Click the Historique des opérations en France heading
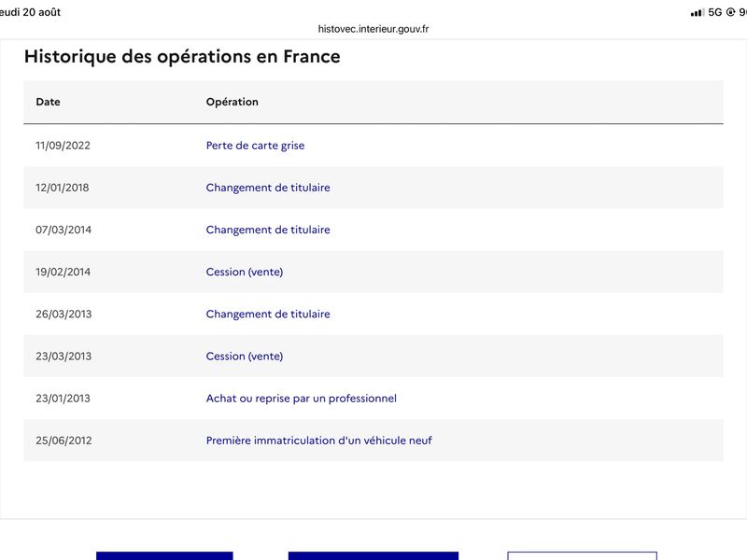This screenshot has height=560, width=747. point(182,57)
